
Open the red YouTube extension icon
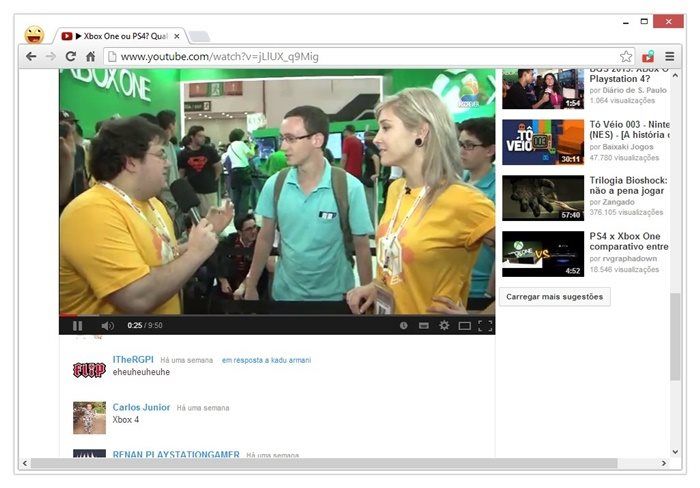(x=648, y=57)
